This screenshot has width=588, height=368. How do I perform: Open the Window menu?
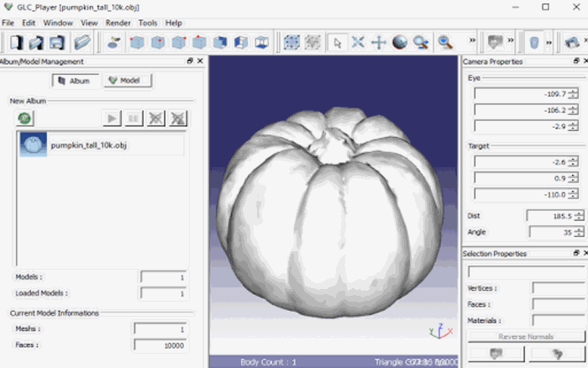coord(58,23)
